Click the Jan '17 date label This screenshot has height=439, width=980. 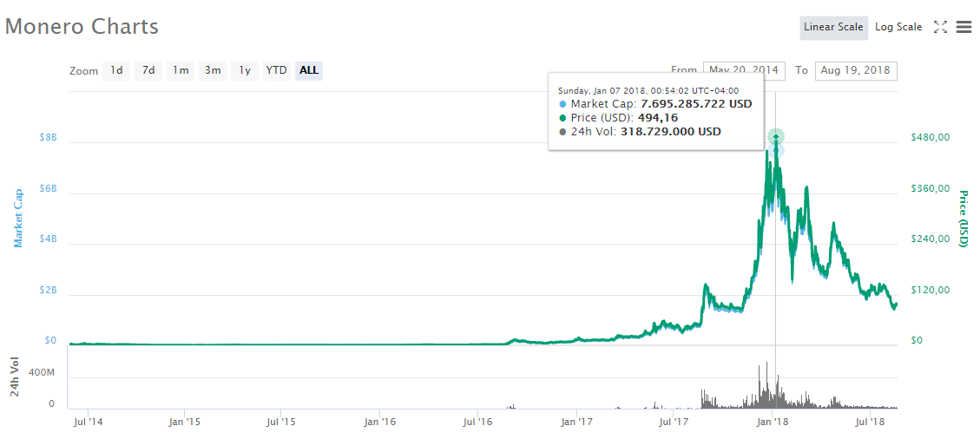click(x=577, y=423)
